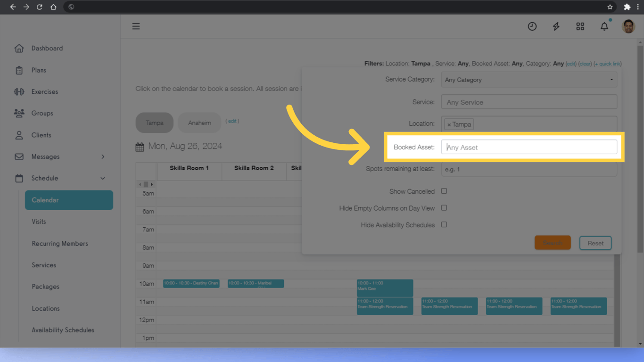Collapse the Schedule section chevron
This screenshot has height=362, width=644.
pos(102,178)
